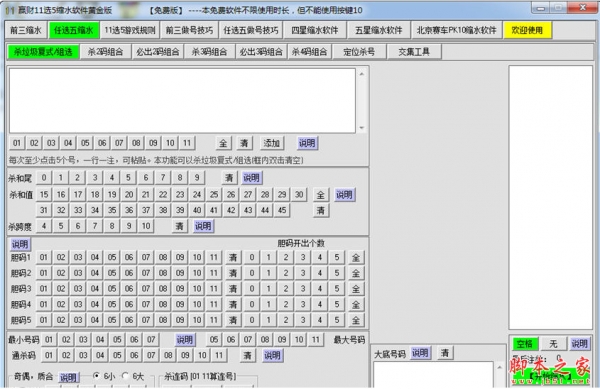
Task: Choose count 5 in the 胆码5 row
Action: 337,320
